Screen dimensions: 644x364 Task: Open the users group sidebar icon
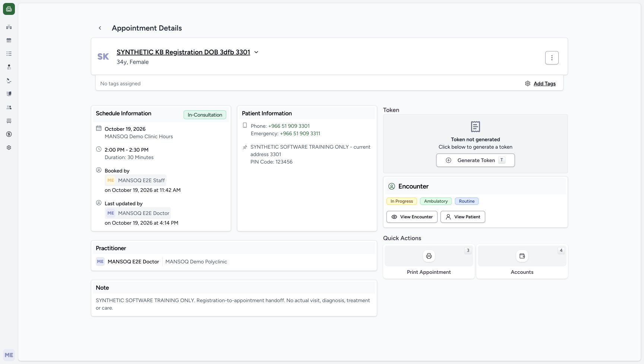tap(9, 107)
